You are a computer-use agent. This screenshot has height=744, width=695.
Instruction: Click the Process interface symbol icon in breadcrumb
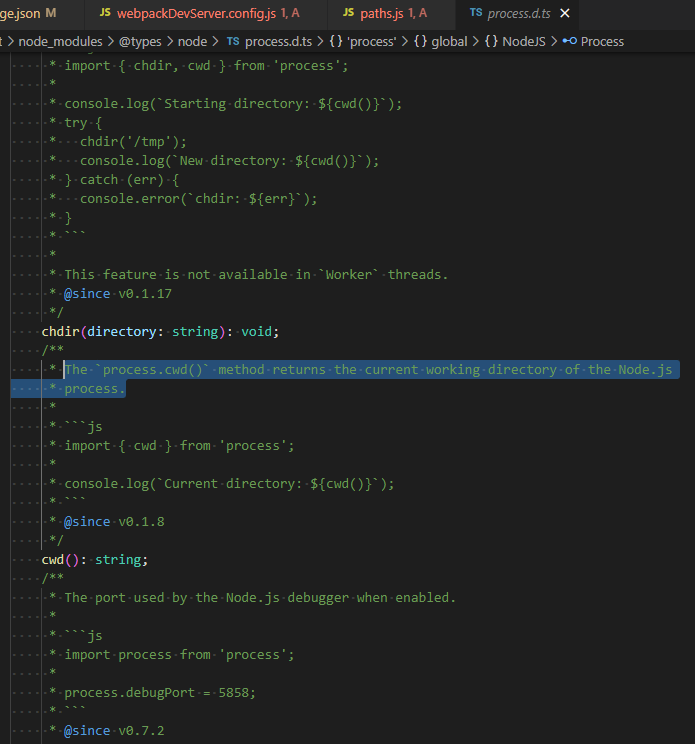[x=570, y=41]
